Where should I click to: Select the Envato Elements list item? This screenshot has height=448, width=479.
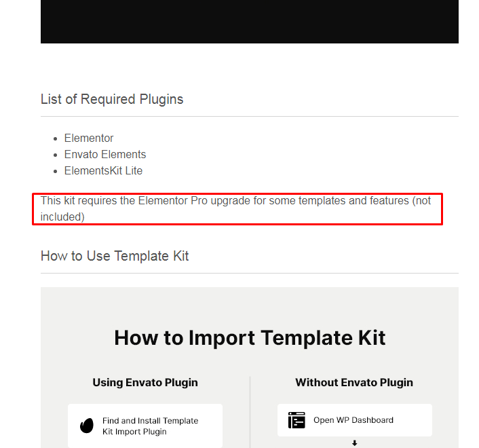(105, 154)
